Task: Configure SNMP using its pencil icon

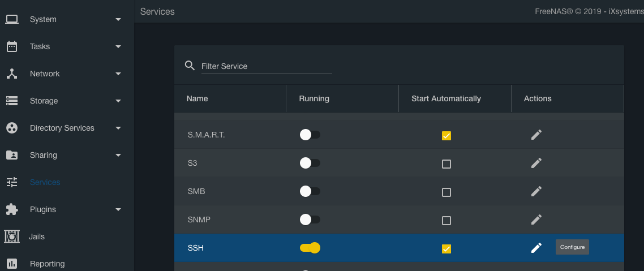Action: tap(536, 220)
